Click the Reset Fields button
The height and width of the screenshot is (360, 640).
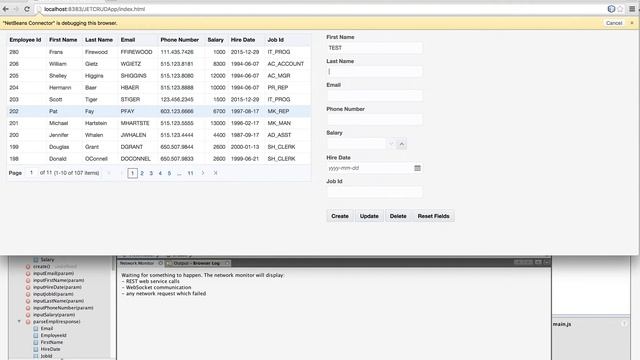pyautogui.click(x=433, y=216)
